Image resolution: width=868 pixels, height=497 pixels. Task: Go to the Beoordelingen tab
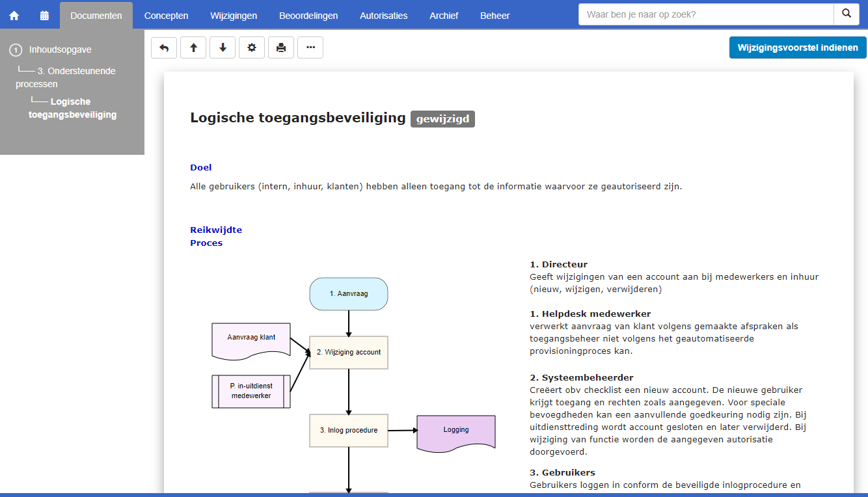(x=308, y=16)
